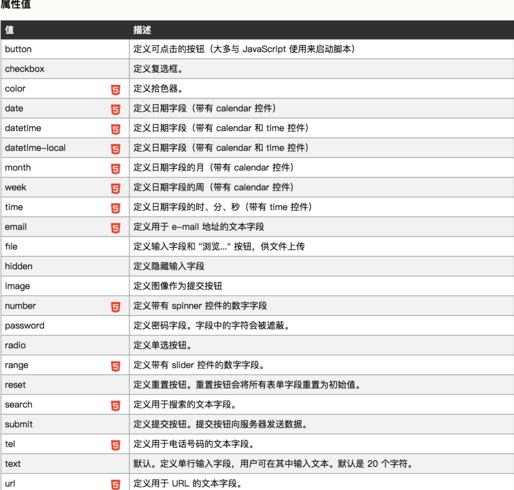Click description '定义重置按钮' for reset
The image size is (514, 490).
click(x=160, y=385)
